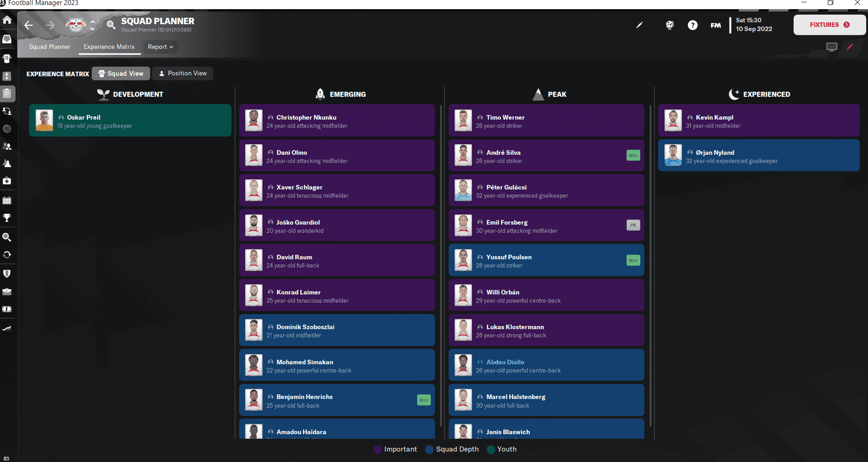Click Christopher Nkunku's portrait thumbnail
Image resolution: width=868 pixels, height=462 pixels.
(254, 121)
